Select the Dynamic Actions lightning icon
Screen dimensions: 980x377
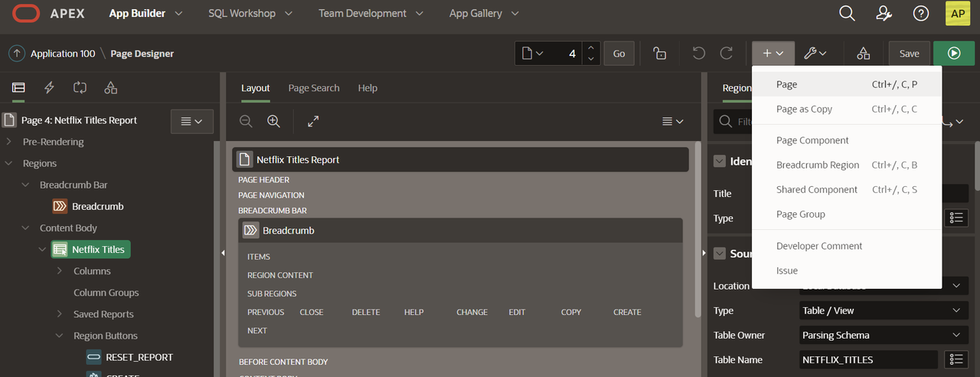click(49, 87)
